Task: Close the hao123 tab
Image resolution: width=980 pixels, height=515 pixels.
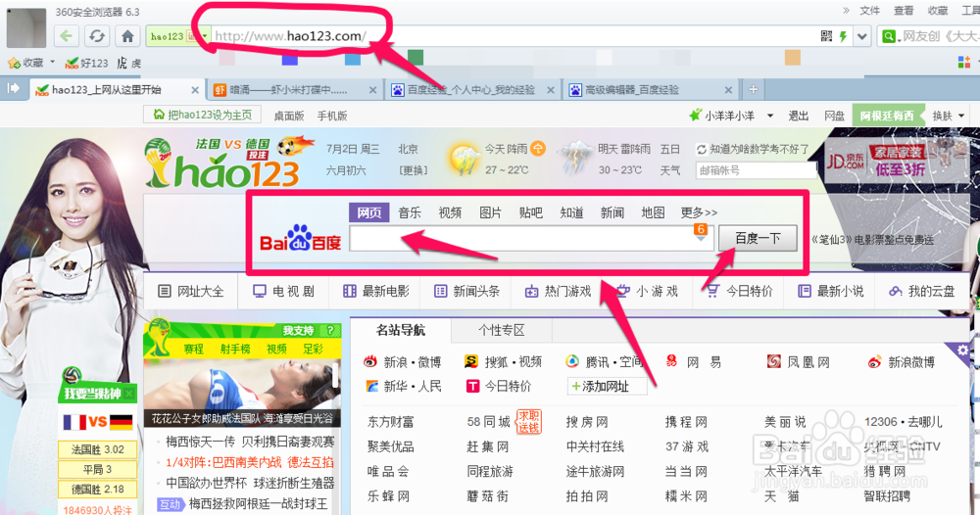Action: click(x=194, y=90)
